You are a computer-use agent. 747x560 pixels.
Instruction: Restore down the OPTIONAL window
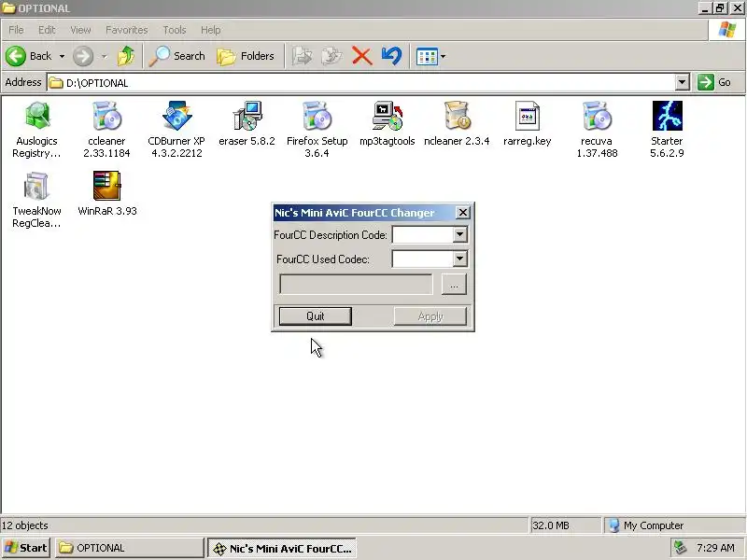pyautogui.click(x=720, y=8)
